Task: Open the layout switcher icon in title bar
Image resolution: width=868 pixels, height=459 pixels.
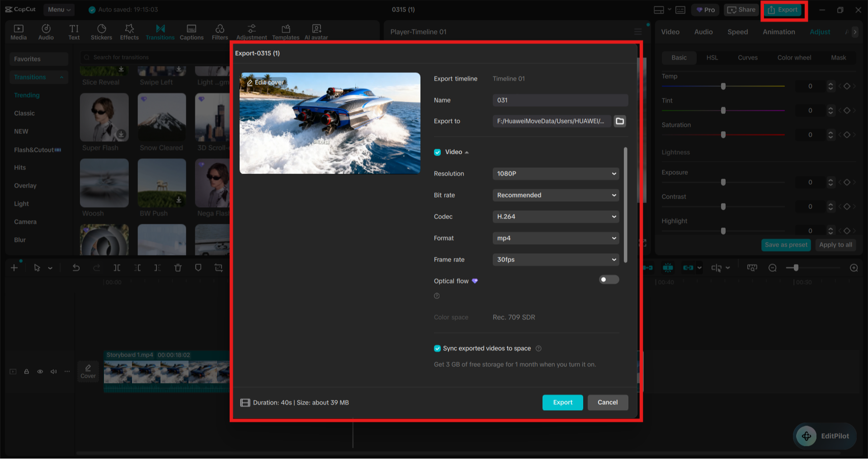Action: click(x=659, y=10)
